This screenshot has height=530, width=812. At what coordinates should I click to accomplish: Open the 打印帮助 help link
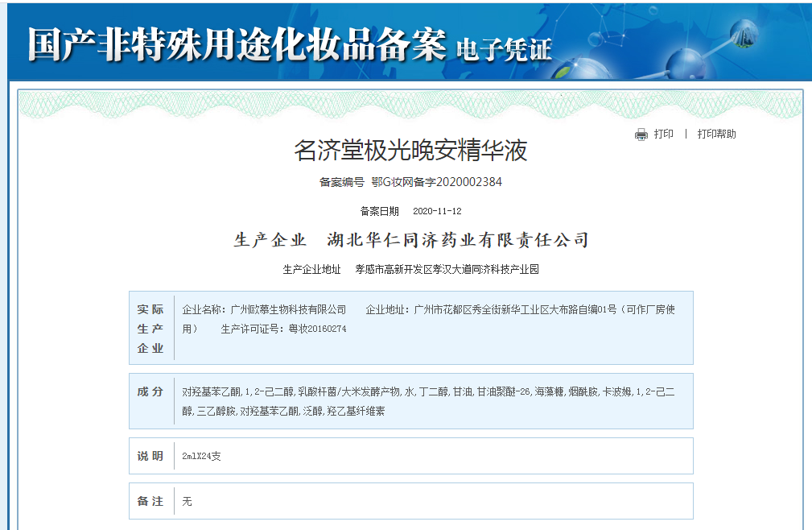pos(716,135)
